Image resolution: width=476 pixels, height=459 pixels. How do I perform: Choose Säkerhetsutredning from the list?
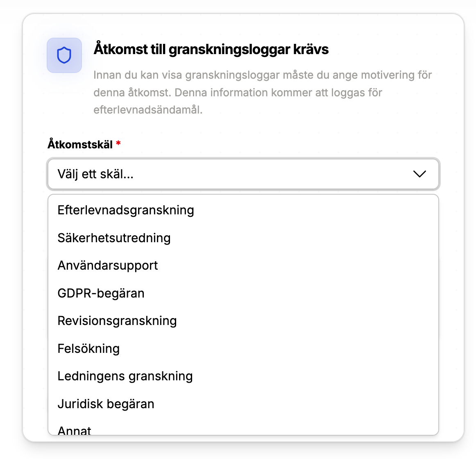click(x=114, y=238)
